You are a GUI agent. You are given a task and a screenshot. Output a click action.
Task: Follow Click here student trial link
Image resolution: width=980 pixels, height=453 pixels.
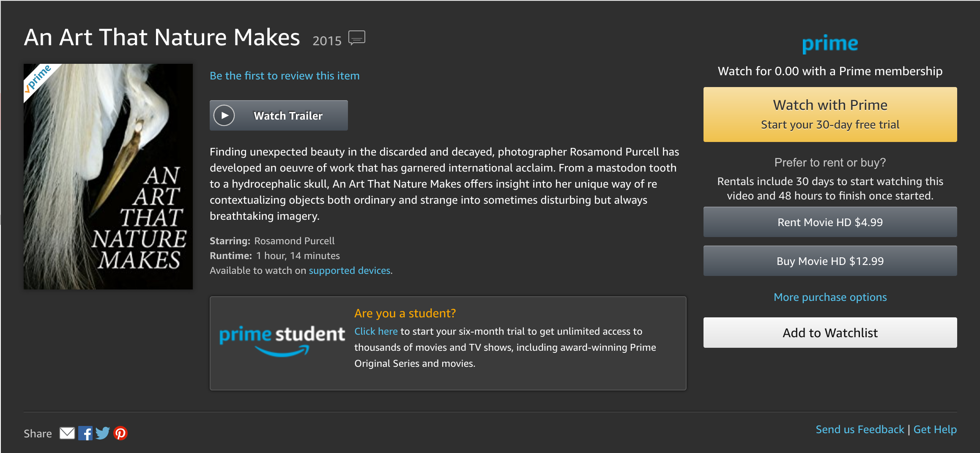(x=375, y=331)
